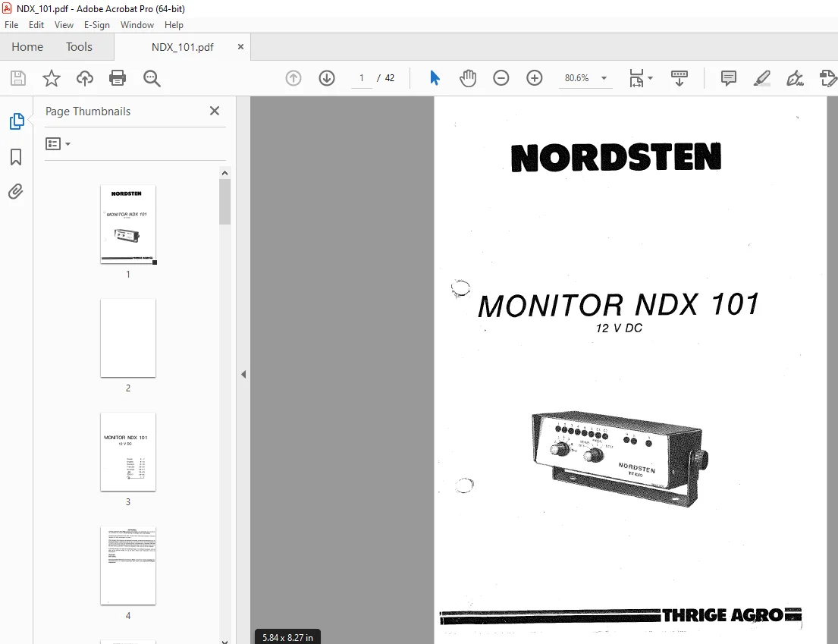
Task: Select the Highlight text pen tool
Action: 761,78
